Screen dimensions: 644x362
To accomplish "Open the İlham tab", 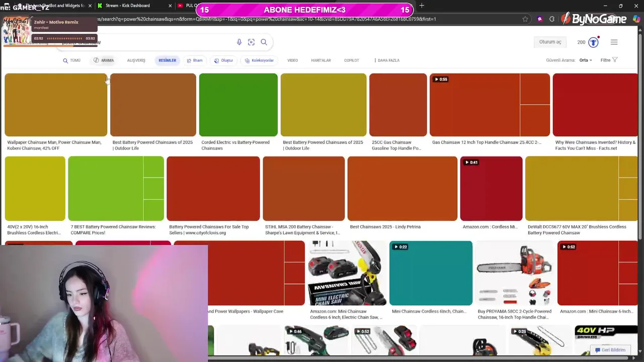I will click(195, 60).
